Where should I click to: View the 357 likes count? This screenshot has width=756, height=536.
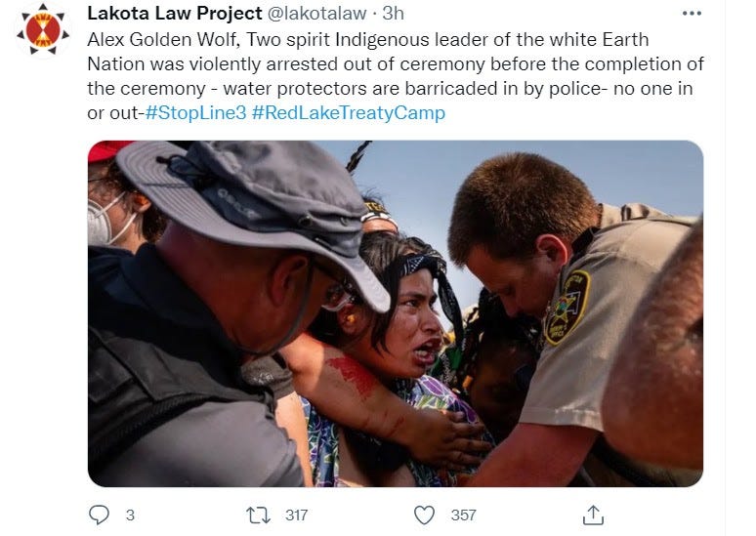464,515
